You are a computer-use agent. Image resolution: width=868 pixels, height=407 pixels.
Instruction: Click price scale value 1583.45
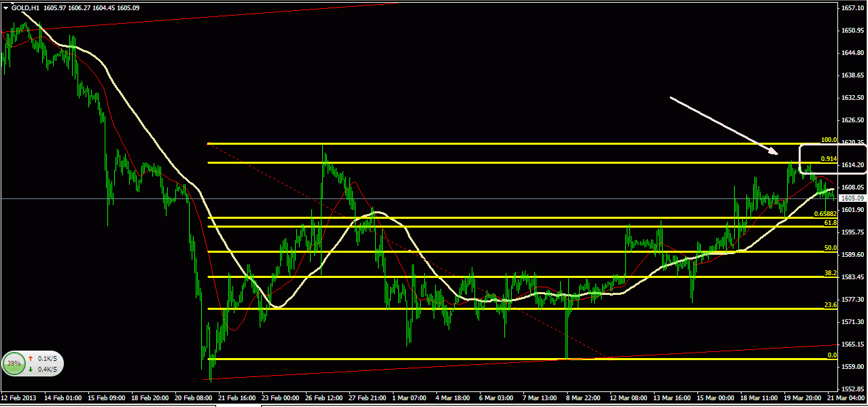[x=852, y=277]
